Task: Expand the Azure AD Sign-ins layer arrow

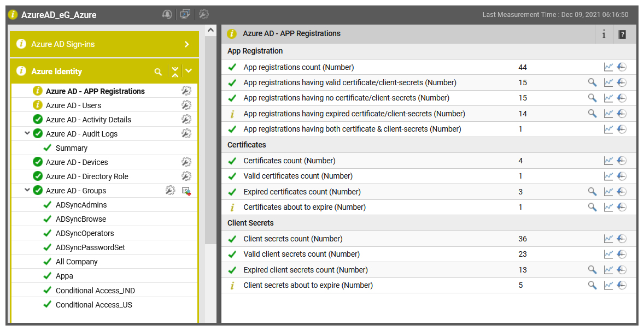Action: [x=187, y=44]
